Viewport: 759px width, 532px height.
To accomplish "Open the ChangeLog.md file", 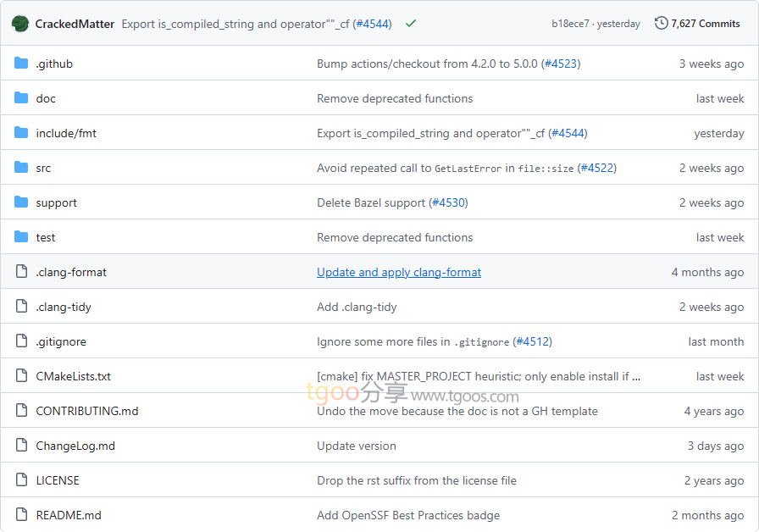I will (x=75, y=446).
